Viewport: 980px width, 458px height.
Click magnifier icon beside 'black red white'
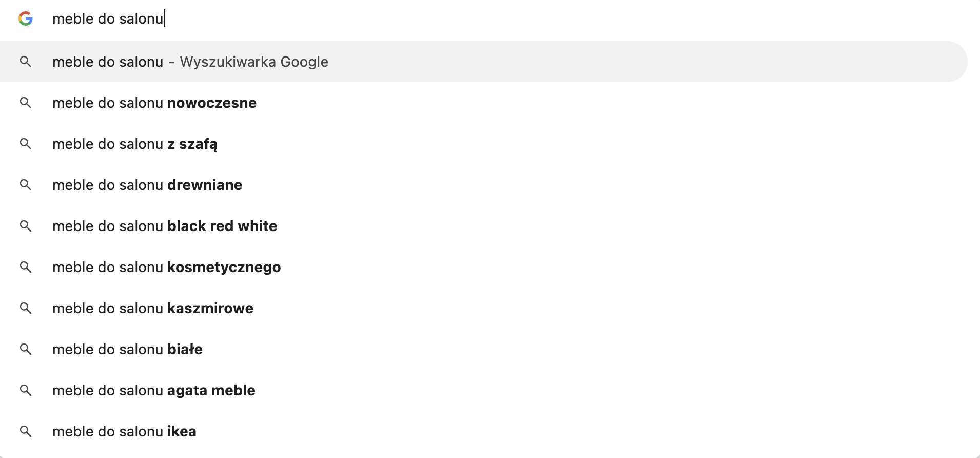(26, 226)
